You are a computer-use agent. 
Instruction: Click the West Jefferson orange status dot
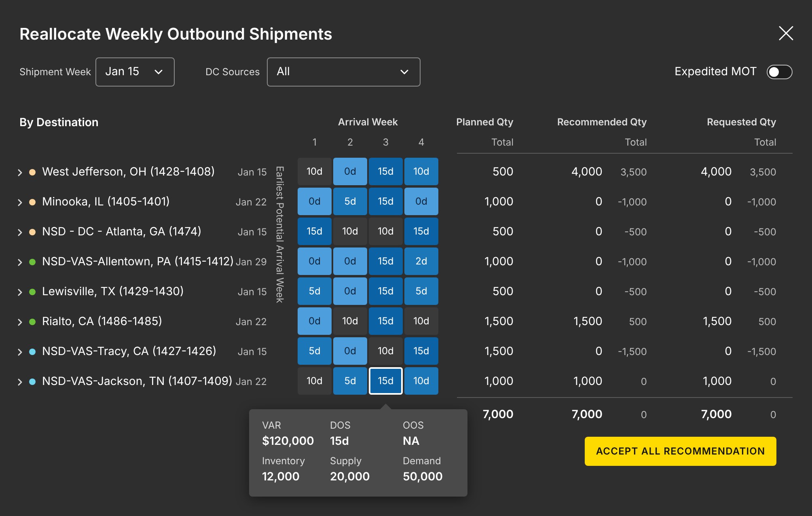[x=32, y=172]
